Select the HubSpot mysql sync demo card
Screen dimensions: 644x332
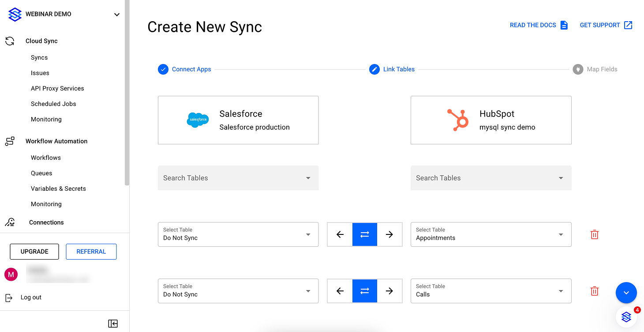click(490, 120)
